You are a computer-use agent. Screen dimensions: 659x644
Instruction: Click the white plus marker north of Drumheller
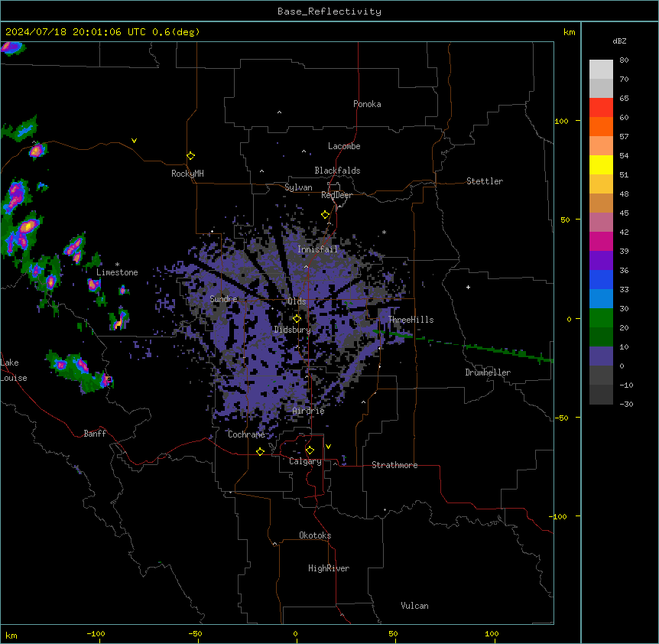(468, 287)
